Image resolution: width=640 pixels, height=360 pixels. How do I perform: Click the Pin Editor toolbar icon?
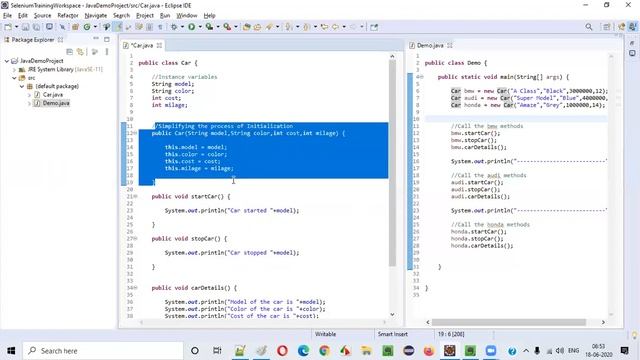374,27
